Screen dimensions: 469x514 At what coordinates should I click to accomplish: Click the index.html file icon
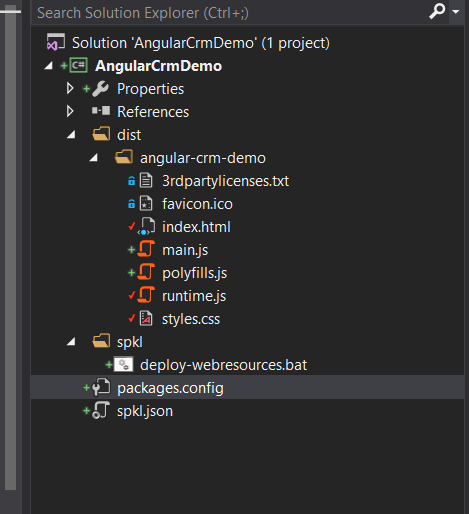pyautogui.click(x=147, y=226)
